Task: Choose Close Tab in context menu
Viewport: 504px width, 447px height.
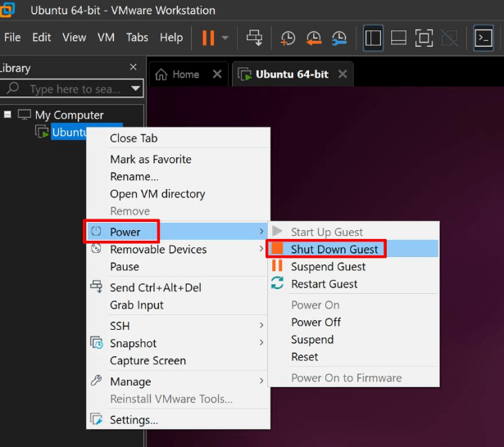Action: [x=178, y=138]
